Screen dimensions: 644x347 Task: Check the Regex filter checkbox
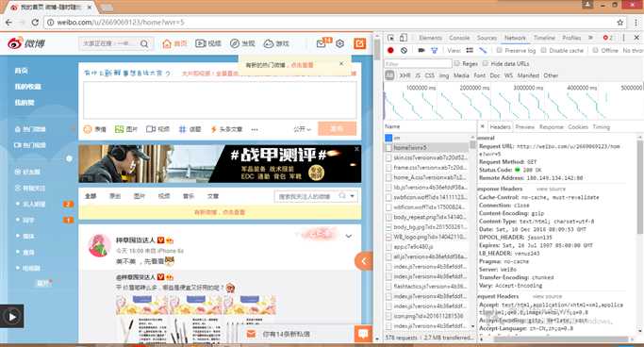point(456,64)
